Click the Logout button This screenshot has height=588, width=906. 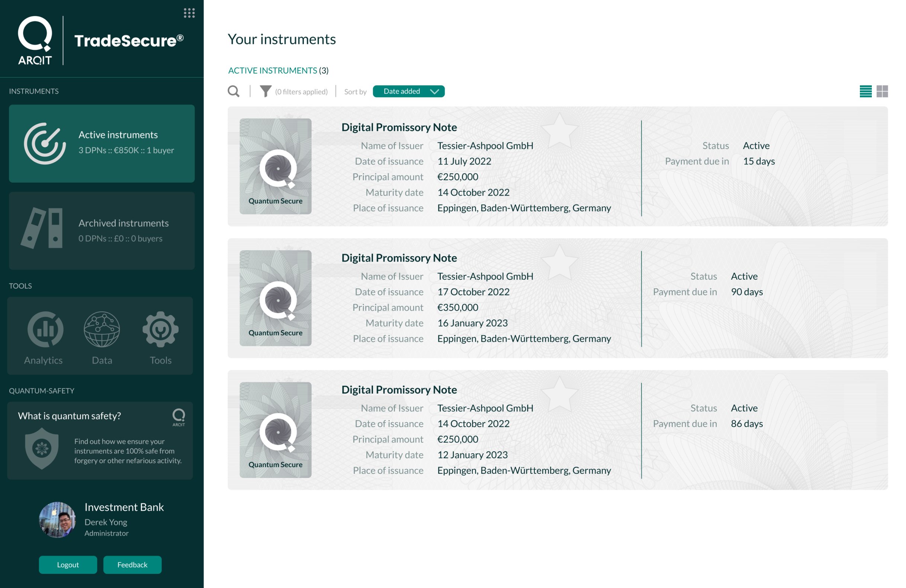pyautogui.click(x=68, y=565)
